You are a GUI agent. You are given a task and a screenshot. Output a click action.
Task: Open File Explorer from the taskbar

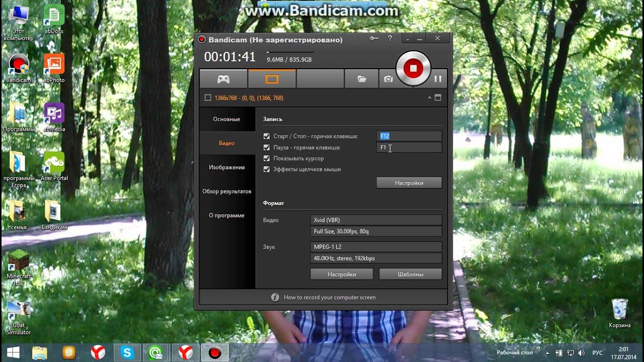[x=40, y=352]
